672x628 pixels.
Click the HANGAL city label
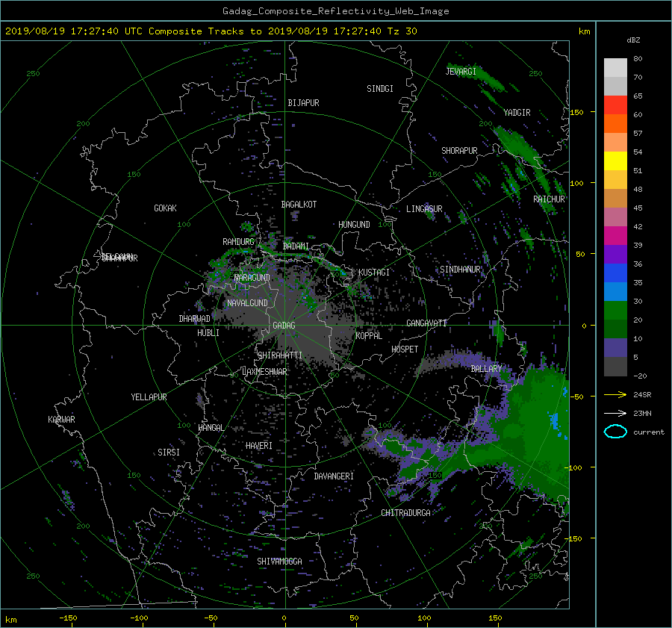click(x=211, y=428)
